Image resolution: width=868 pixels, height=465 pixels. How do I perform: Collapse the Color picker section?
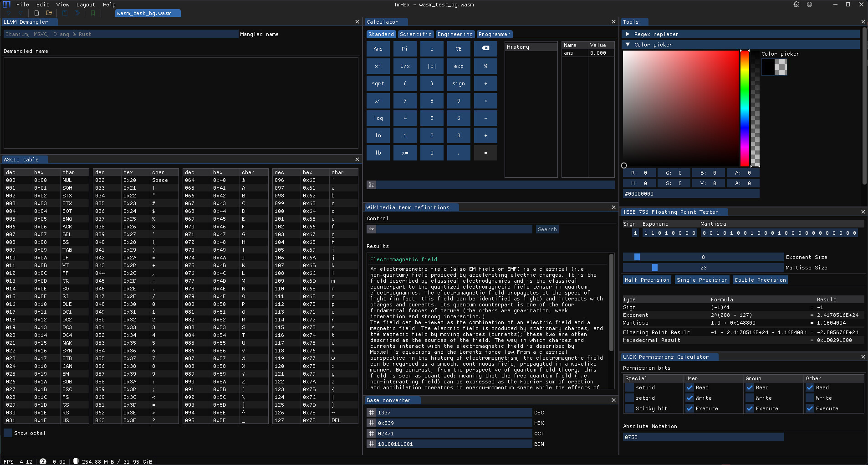pos(629,44)
